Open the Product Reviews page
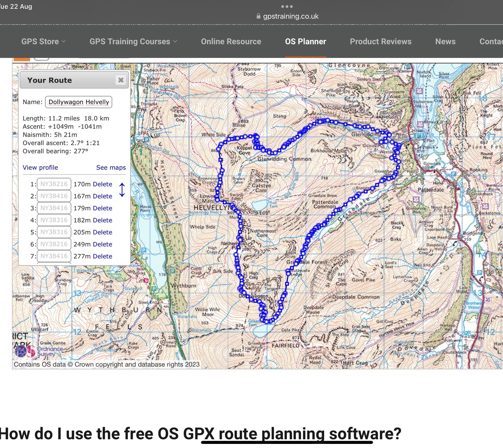This screenshot has height=448, width=503. (x=380, y=41)
